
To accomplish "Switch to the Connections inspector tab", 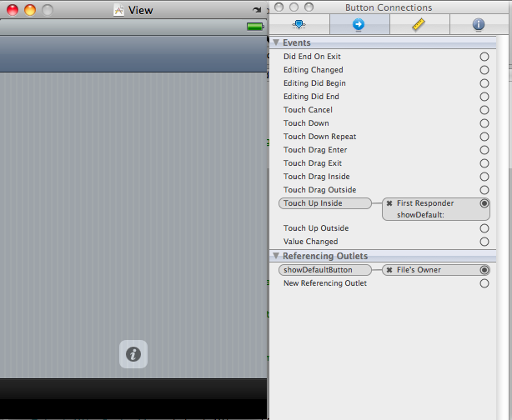I will [359, 24].
